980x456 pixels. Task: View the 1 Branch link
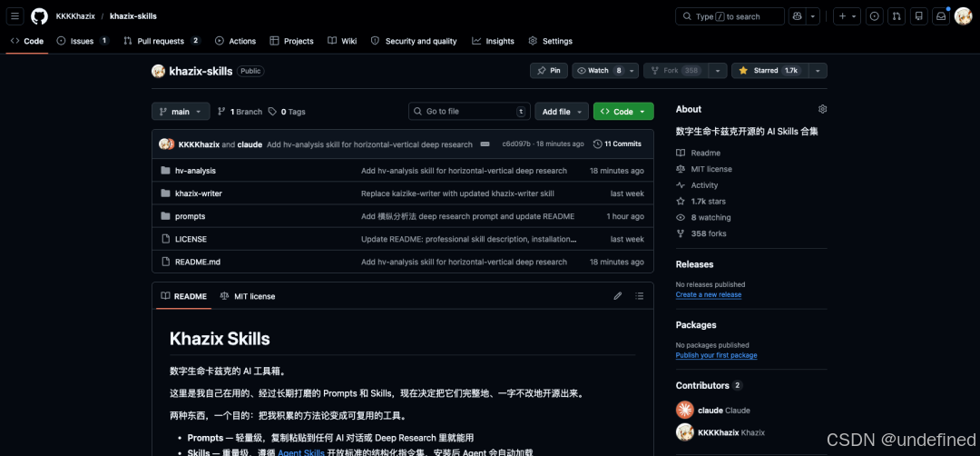(x=240, y=112)
